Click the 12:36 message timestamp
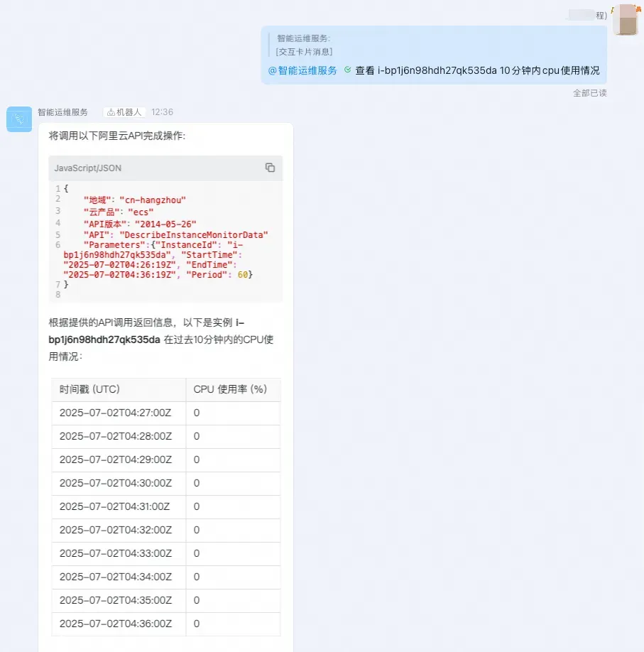Image resolution: width=644 pixels, height=652 pixels. tap(162, 112)
